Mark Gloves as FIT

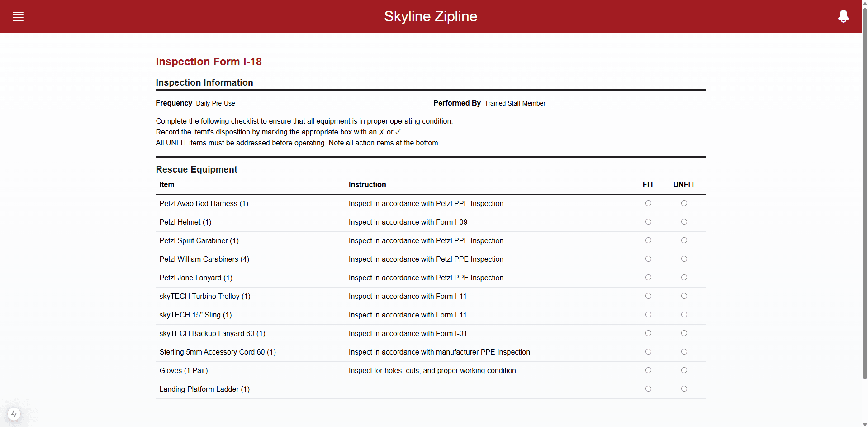(x=648, y=370)
